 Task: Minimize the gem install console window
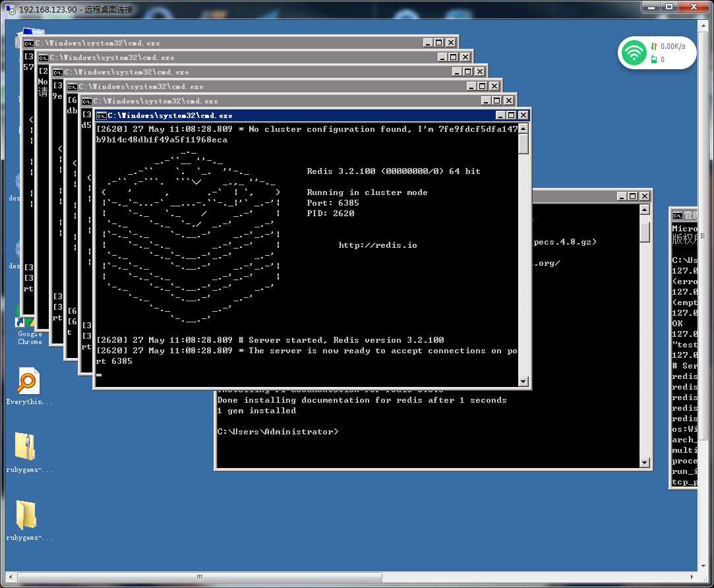point(622,196)
